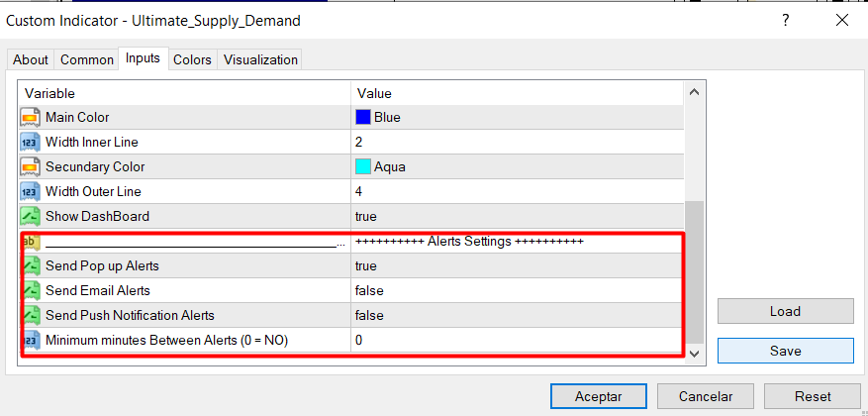Switch to the Visualization tab

tap(260, 59)
